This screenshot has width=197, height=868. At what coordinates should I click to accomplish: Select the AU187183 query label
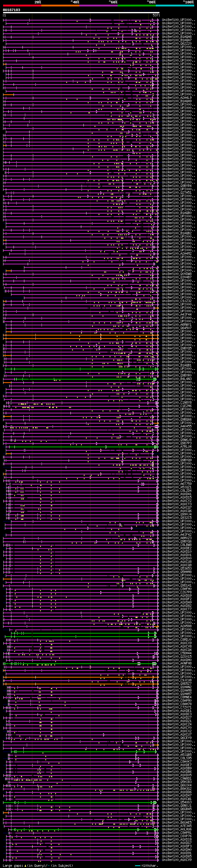pos(11,10)
